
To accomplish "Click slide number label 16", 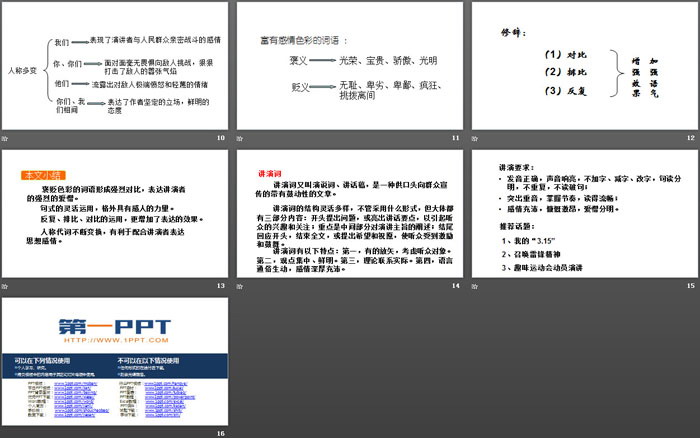I will [221, 434].
